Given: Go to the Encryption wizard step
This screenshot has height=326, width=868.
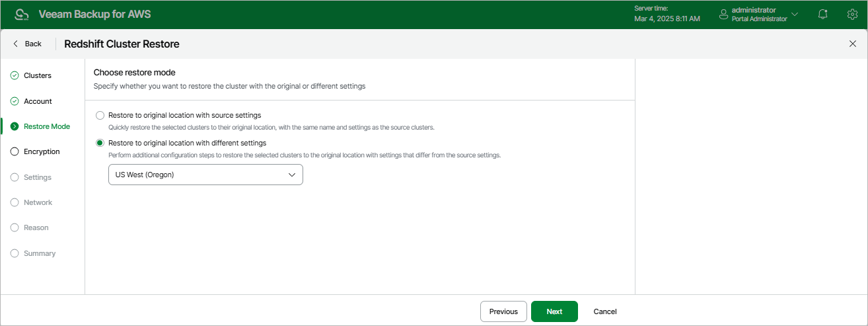Looking at the screenshot, I should point(42,151).
